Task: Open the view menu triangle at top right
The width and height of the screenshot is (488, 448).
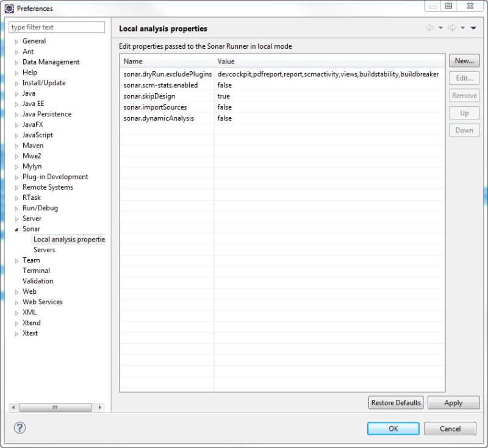Action: click(x=473, y=28)
